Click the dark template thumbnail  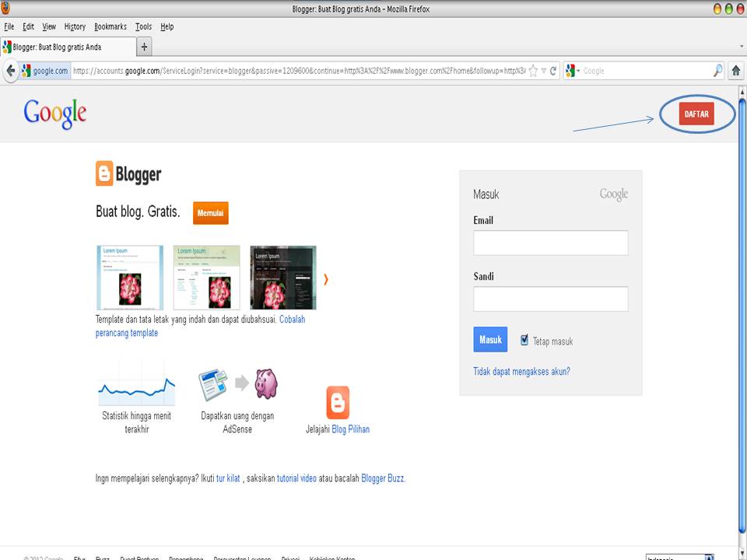[x=283, y=278]
